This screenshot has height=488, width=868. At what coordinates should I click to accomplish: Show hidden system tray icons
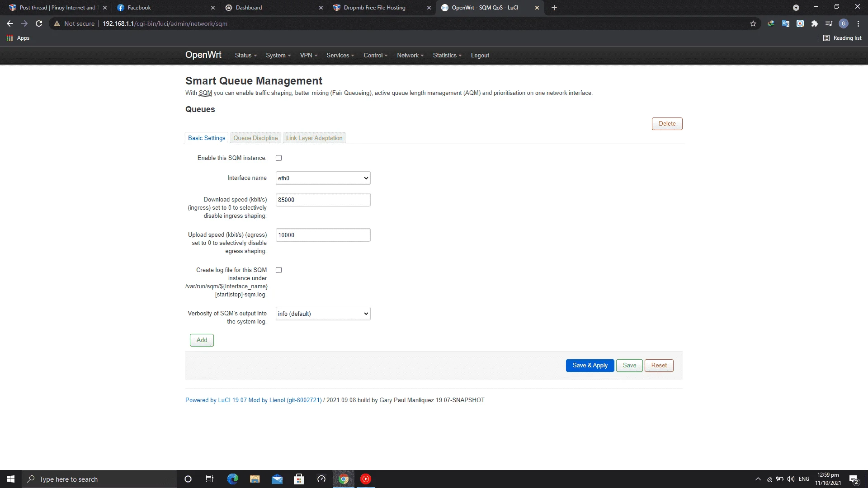coord(758,479)
